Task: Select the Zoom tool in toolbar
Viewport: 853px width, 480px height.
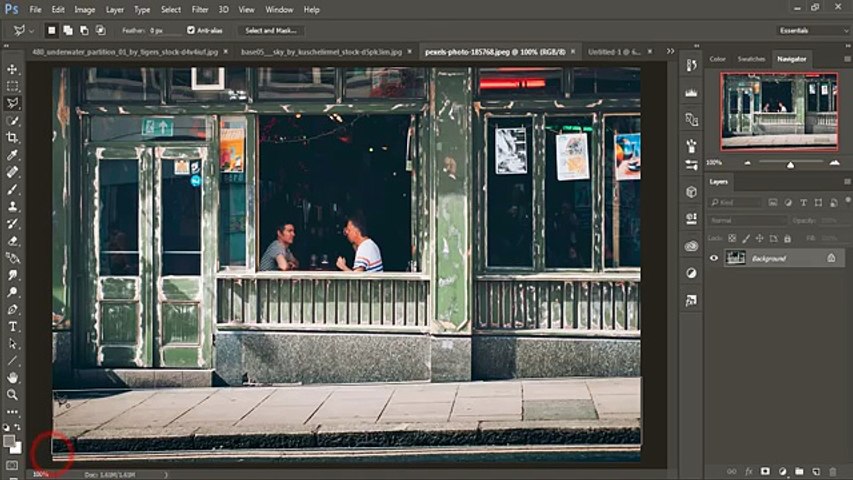Action: (13, 394)
